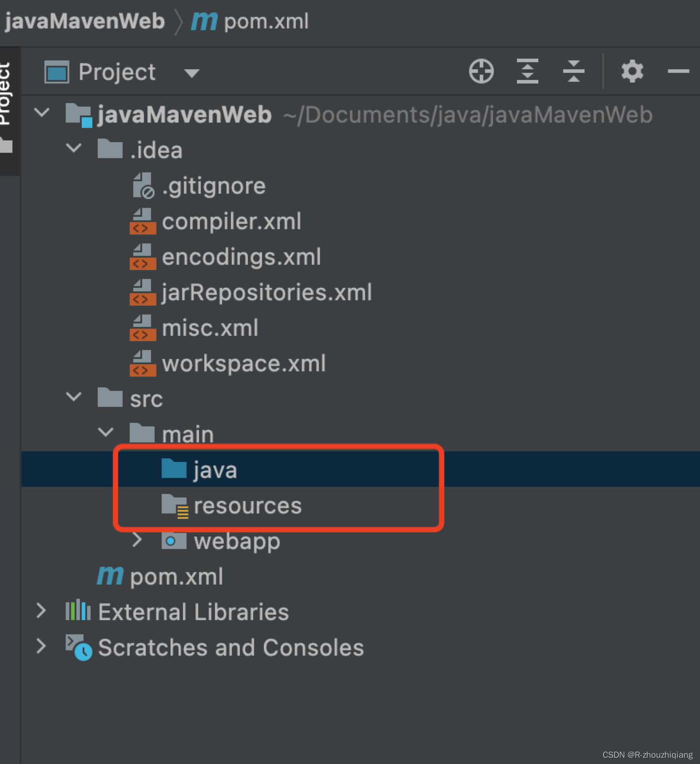Select workspace.xml in the tree
Image resolution: width=700 pixels, height=764 pixels.
244,364
